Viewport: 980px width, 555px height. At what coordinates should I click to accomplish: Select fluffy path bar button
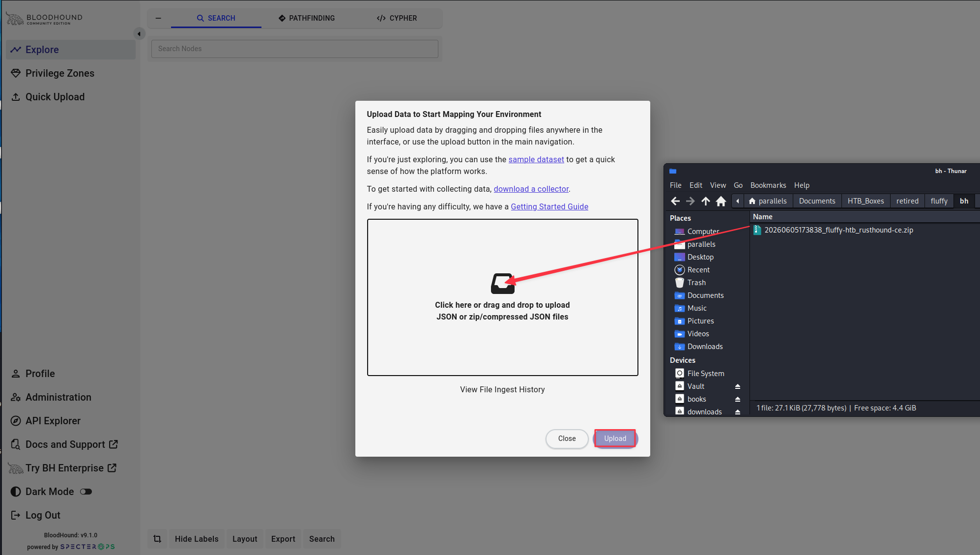[939, 201]
